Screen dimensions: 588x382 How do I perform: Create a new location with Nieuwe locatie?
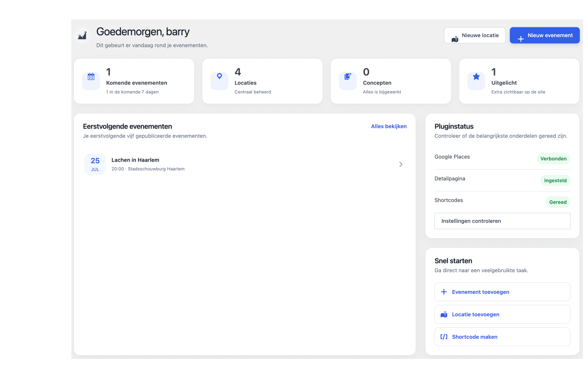pos(474,36)
